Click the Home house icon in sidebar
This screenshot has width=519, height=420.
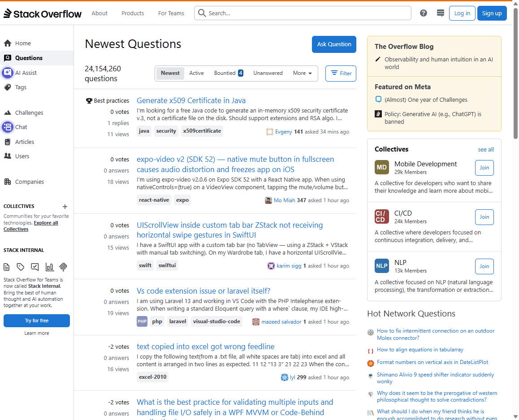(x=8, y=43)
